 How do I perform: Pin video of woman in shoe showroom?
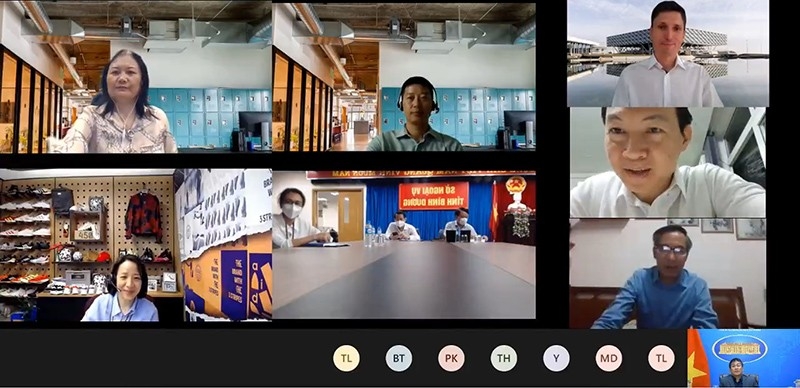tap(136, 246)
